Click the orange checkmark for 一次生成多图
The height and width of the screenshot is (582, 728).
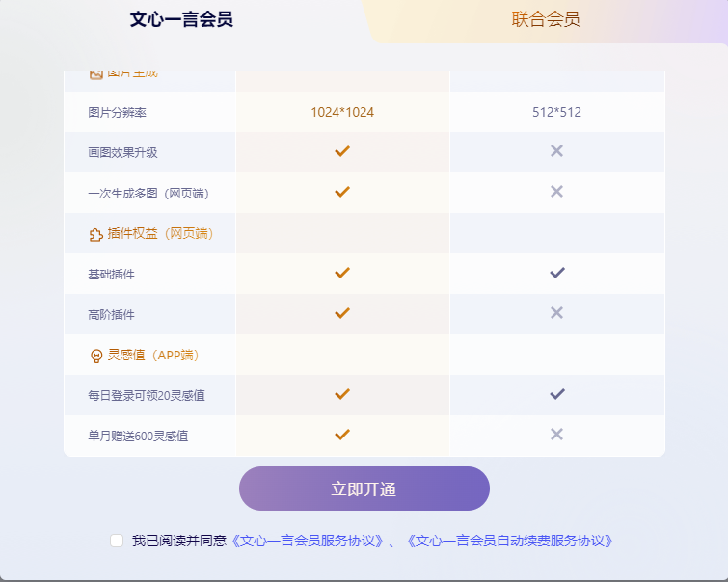342,192
